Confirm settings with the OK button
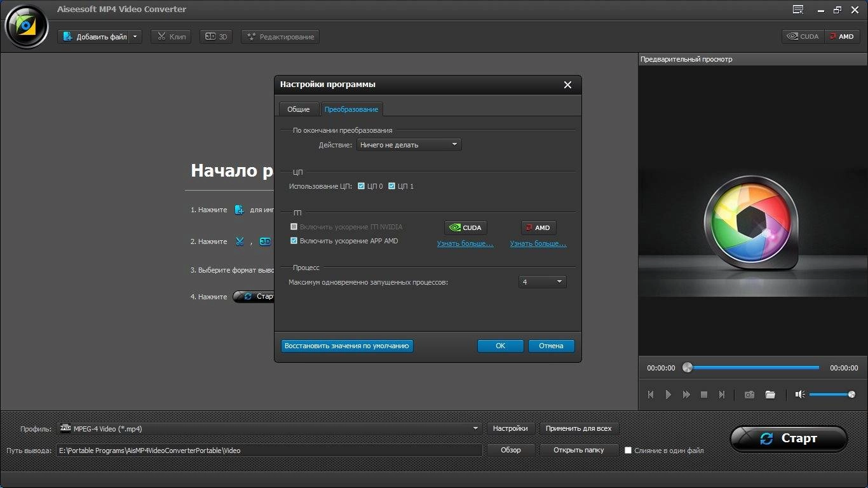 click(501, 346)
